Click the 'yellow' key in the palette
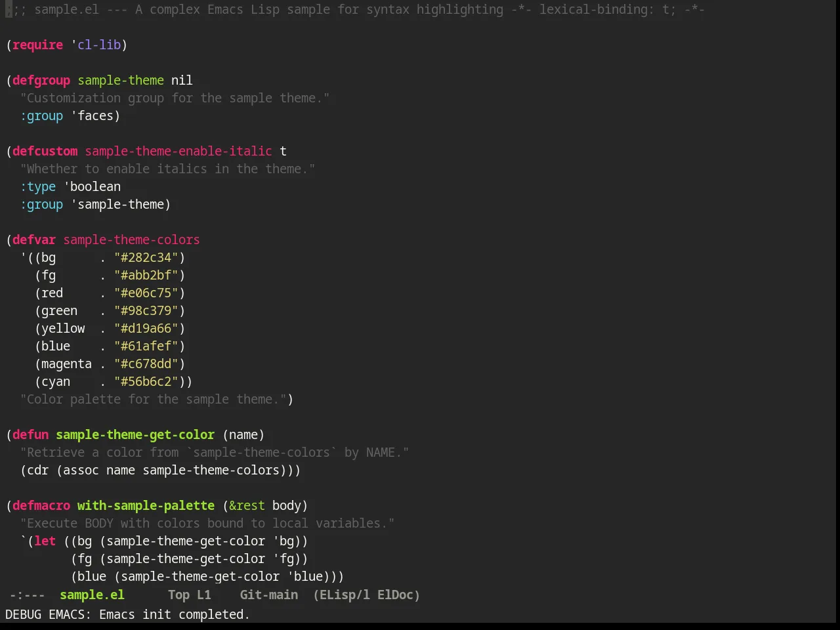Viewport: 840px width, 630px height. click(63, 328)
